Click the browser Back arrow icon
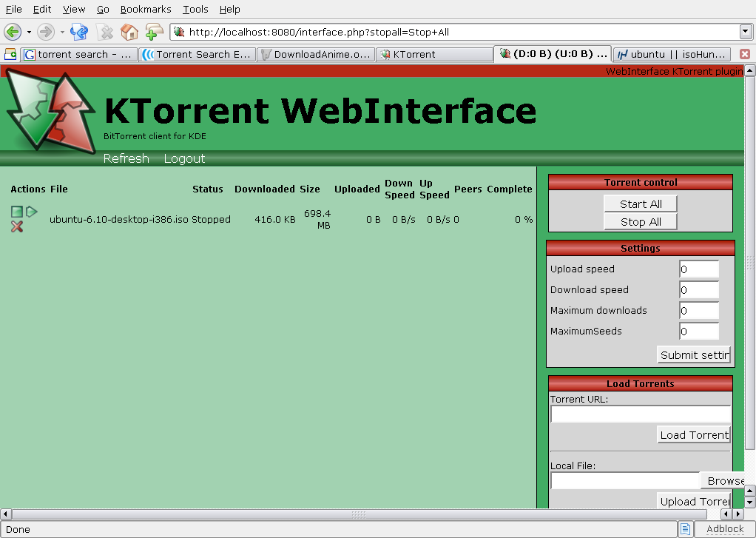 13,33
